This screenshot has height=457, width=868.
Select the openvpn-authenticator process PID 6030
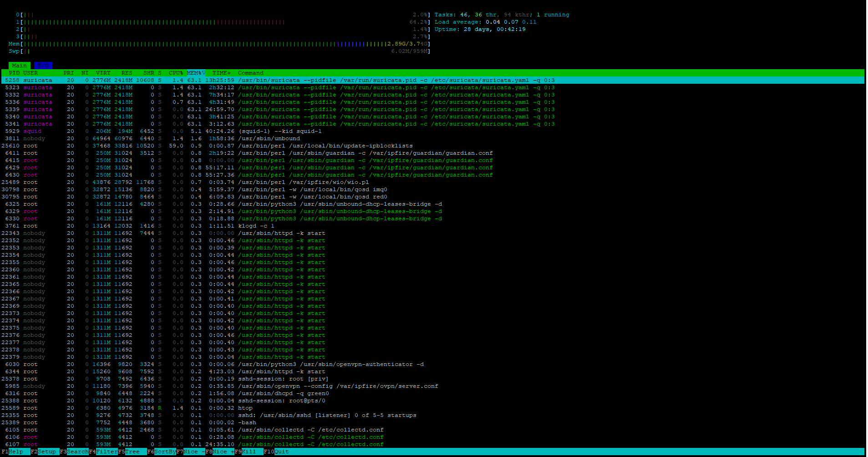click(x=433, y=364)
